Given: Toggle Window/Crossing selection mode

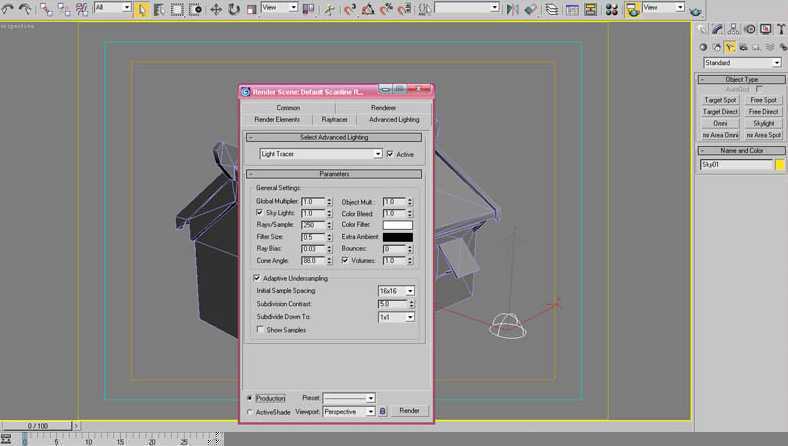Looking at the screenshot, I should tap(195, 9).
